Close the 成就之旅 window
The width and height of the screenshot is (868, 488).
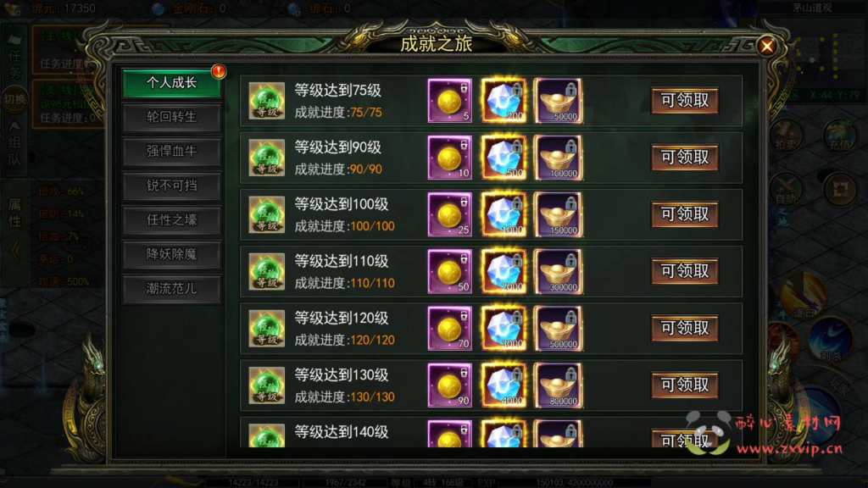click(766, 46)
